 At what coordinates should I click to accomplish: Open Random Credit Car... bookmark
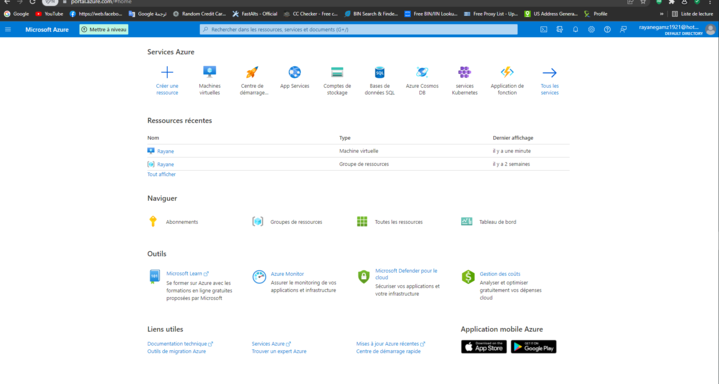199,14
